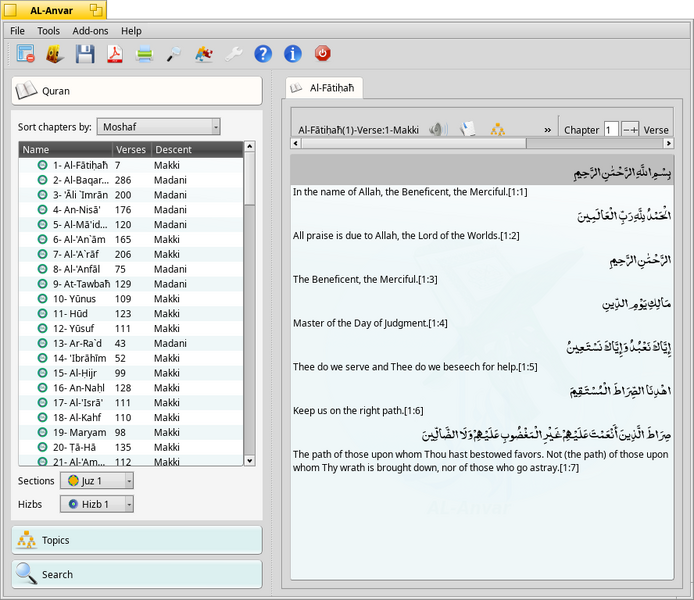This screenshot has width=694, height=600.
Task: Select chapter 12- Yūsuf in the list
Action: (131, 328)
